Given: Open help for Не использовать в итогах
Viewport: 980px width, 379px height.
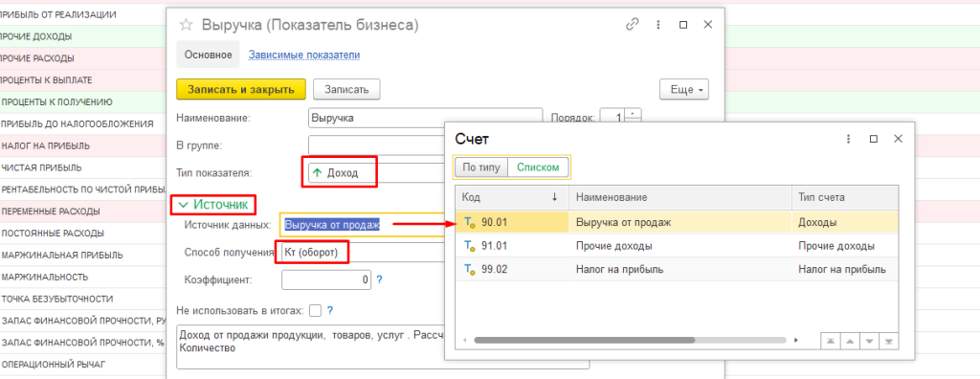Looking at the screenshot, I should pos(330,310).
